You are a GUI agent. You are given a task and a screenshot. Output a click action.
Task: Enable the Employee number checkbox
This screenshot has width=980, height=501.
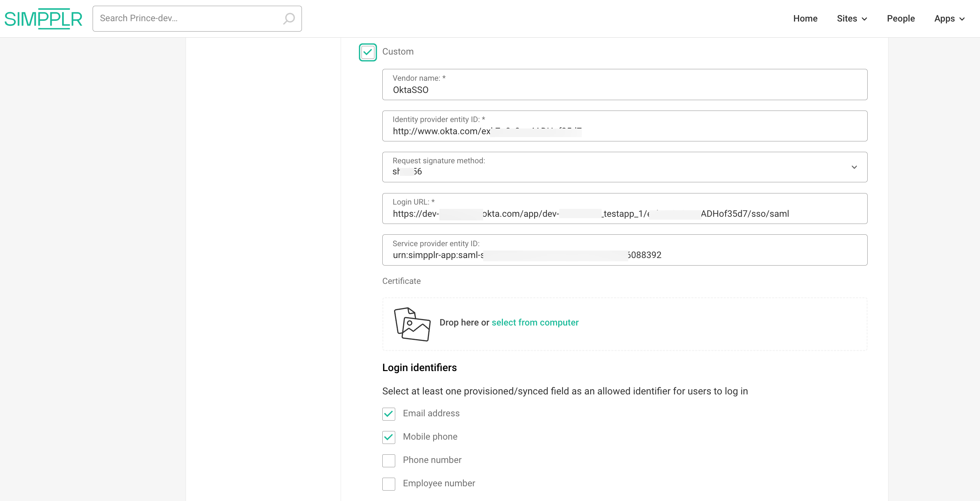388,483
